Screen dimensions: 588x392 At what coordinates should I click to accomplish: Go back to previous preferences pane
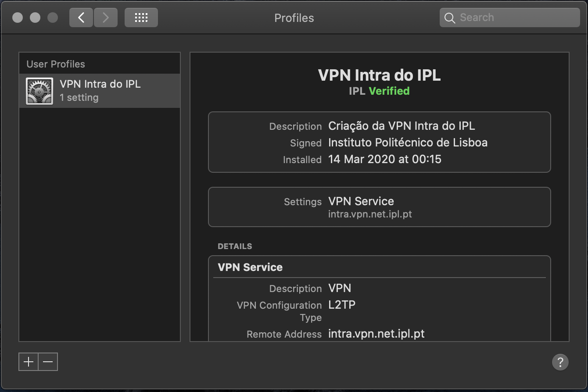pyautogui.click(x=81, y=18)
